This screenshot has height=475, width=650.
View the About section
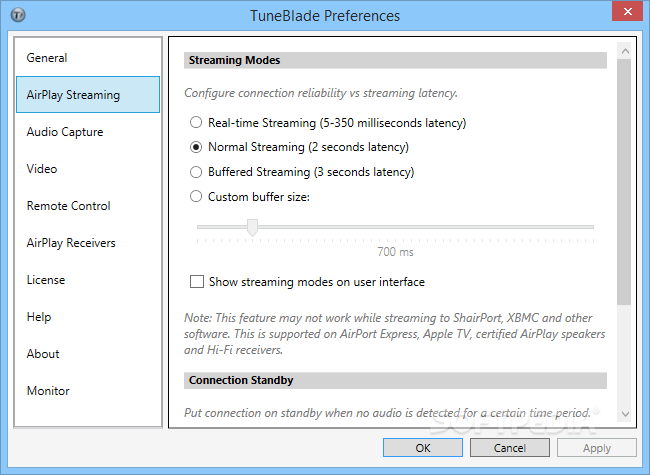click(x=88, y=354)
